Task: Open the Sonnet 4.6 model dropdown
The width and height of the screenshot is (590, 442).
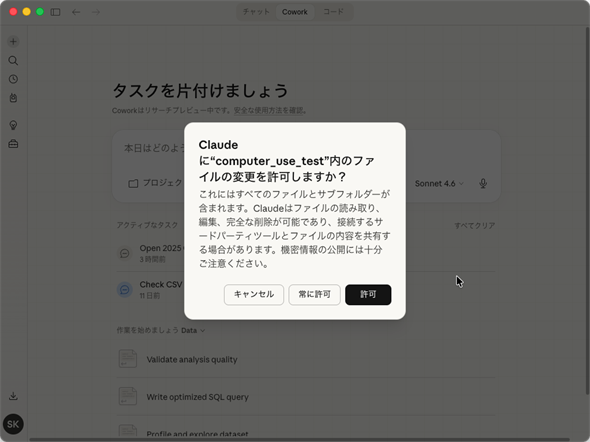Action: pyautogui.click(x=439, y=184)
